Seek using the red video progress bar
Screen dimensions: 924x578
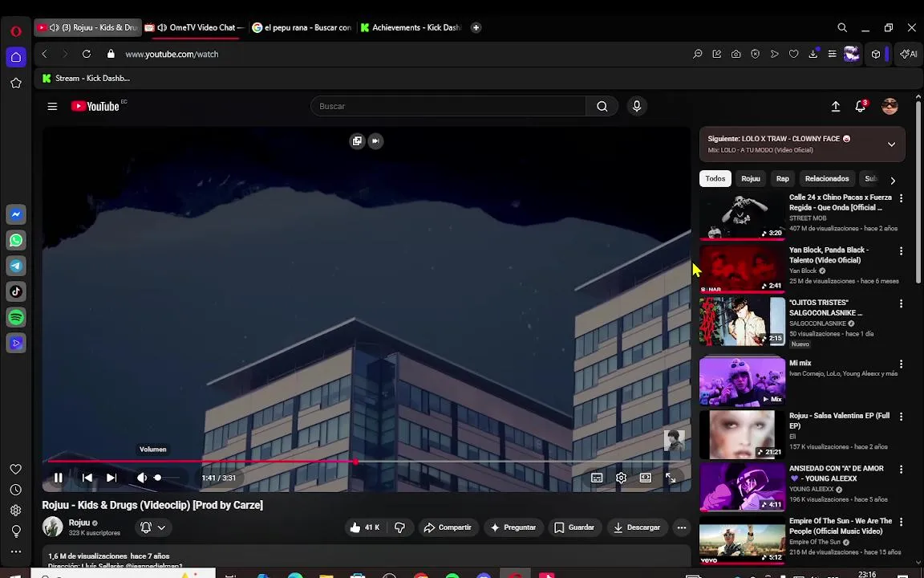(366, 462)
